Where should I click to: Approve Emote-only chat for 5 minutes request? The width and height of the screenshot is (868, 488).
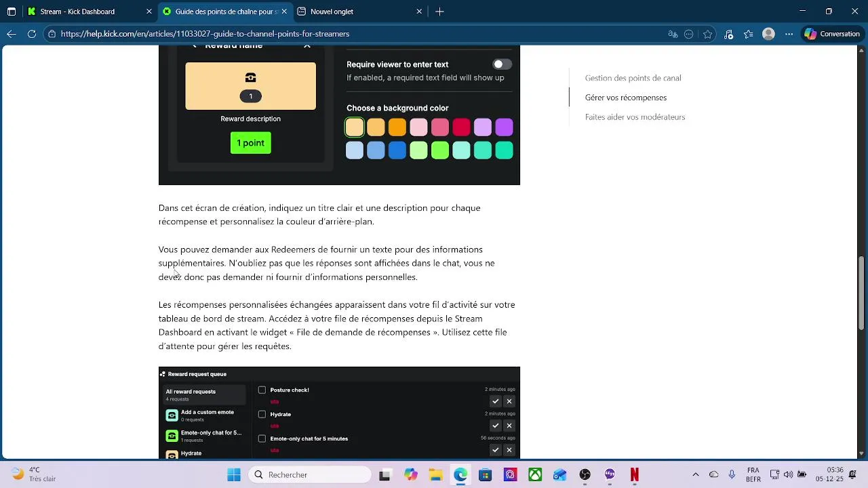click(495, 450)
